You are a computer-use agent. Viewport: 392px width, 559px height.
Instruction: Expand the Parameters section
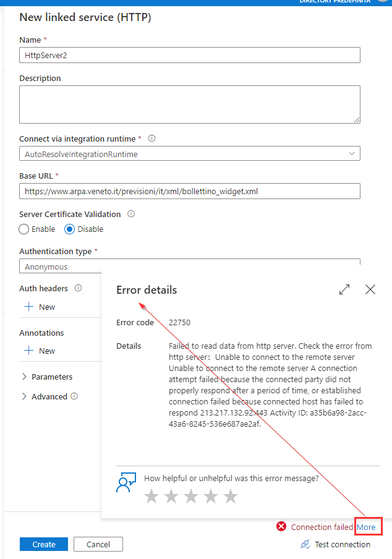[x=46, y=377]
